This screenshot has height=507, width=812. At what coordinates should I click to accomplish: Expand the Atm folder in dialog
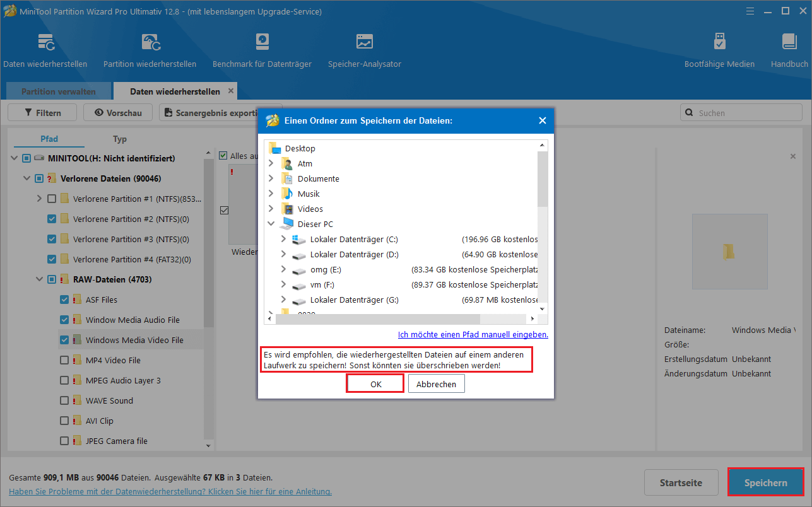[x=271, y=163]
